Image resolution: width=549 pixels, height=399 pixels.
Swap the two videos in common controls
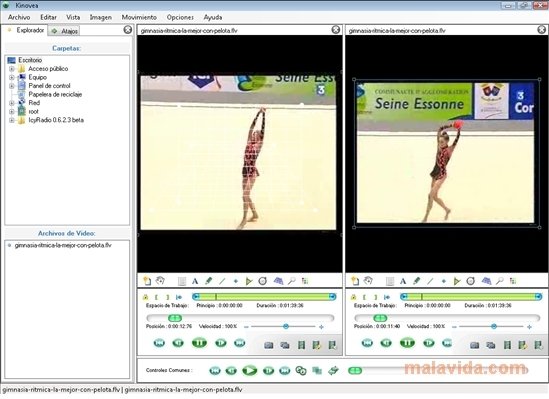(334, 370)
